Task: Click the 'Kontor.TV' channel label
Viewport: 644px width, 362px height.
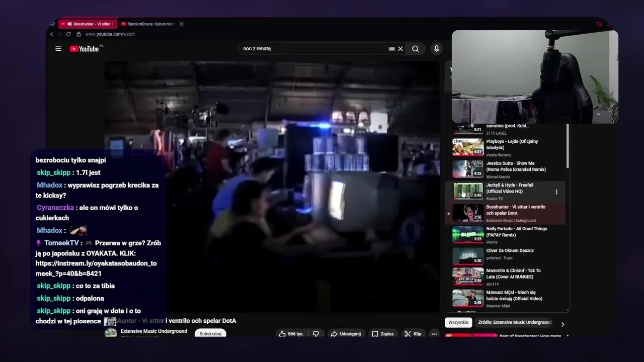Action: 495,199
